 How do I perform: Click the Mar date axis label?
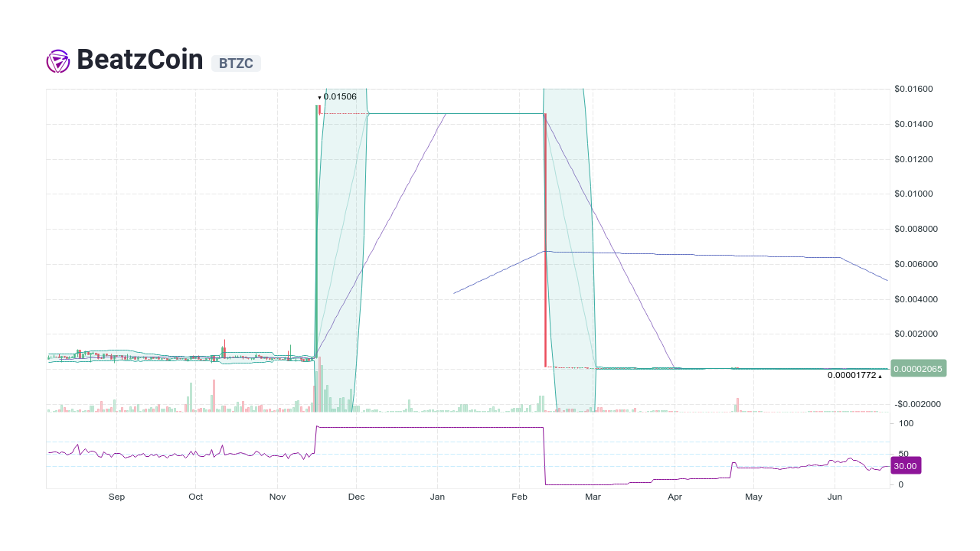point(593,497)
